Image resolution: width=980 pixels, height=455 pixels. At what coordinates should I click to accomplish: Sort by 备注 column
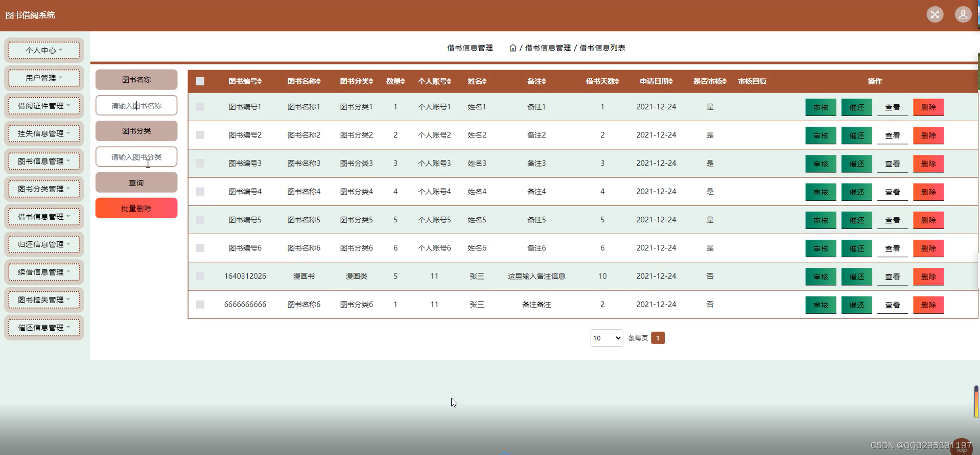(544, 81)
